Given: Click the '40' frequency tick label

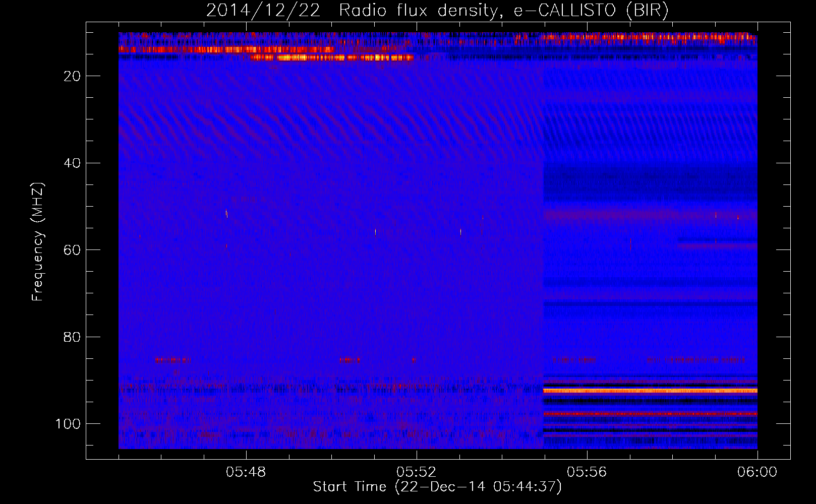Looking at the screenshot, I should point(72,163).
